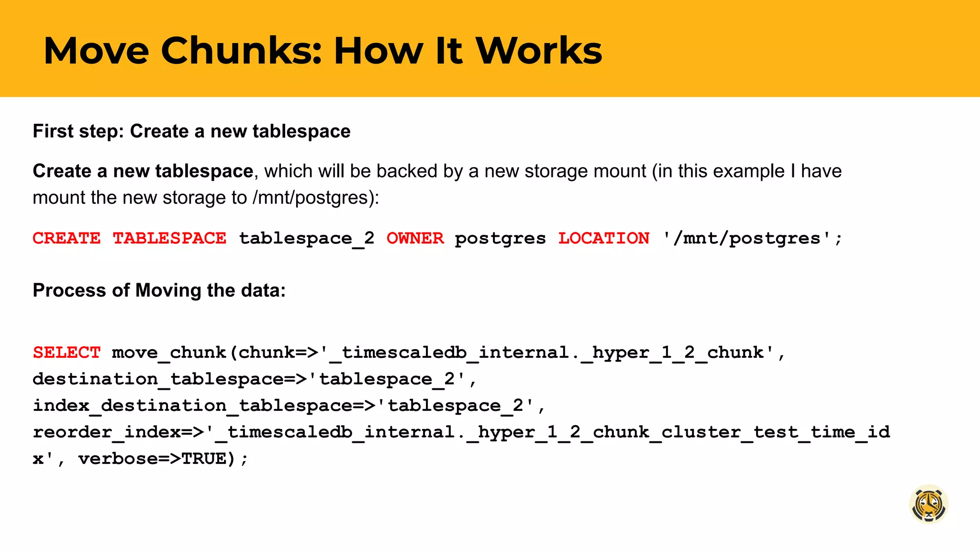This screenshot has height=551, width=980.
Task: Click the tiger logo icon
Action: click(x=928, y=504)
